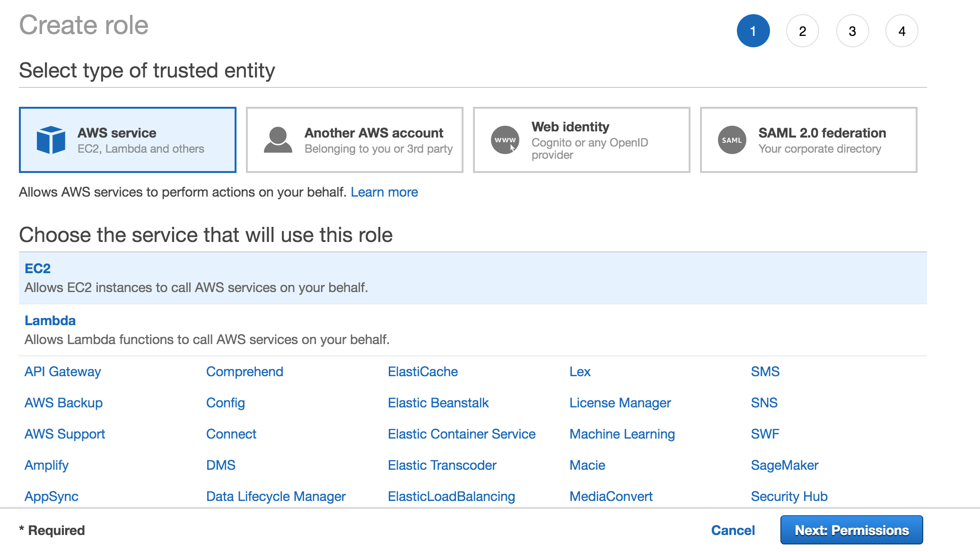Go to wizard step 4
Image resolution: width=980 pixels, height=552 pixels.
[902, 31]
